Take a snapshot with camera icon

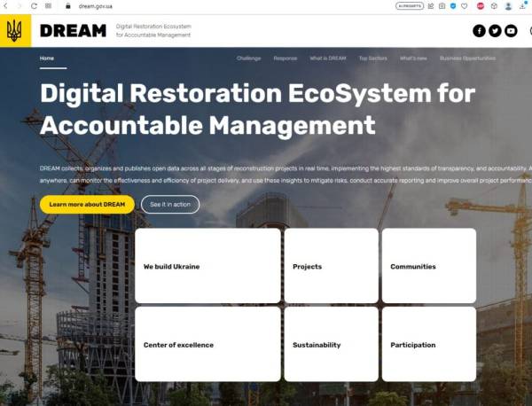[442, 6]
